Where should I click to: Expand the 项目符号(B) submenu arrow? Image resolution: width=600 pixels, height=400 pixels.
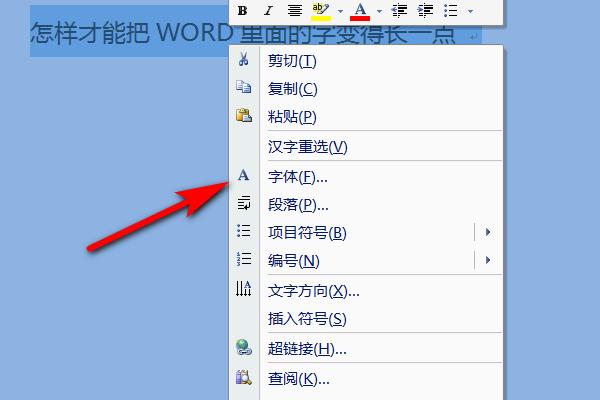pos(488,232)
